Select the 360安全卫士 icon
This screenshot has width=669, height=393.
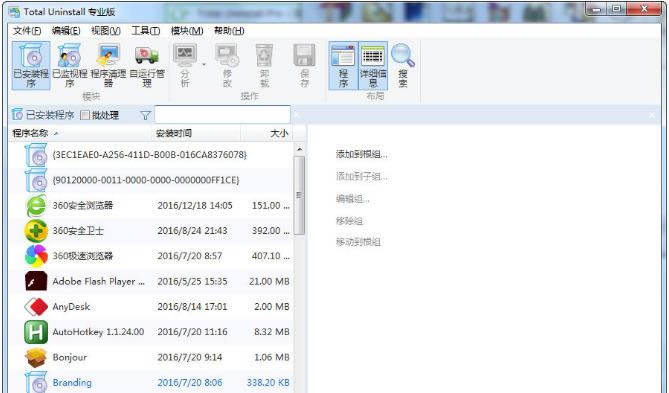(x=36, y=231)
